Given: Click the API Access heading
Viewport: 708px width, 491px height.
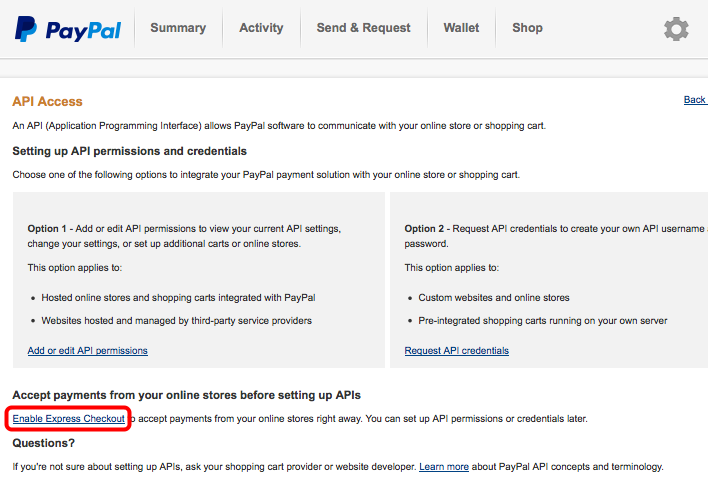Looking at the screenshot, I should click(47, 102).
